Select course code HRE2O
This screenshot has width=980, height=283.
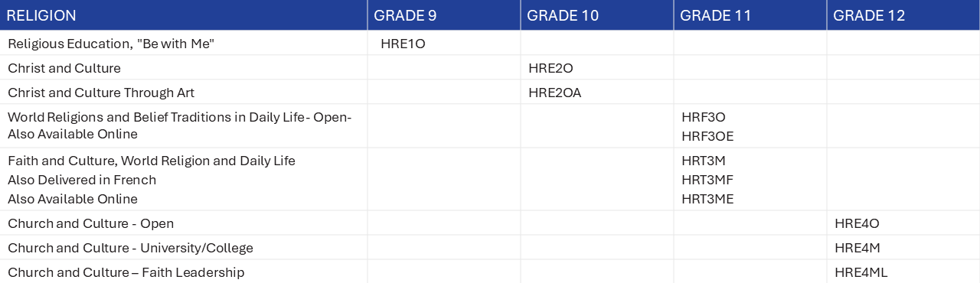550,68
